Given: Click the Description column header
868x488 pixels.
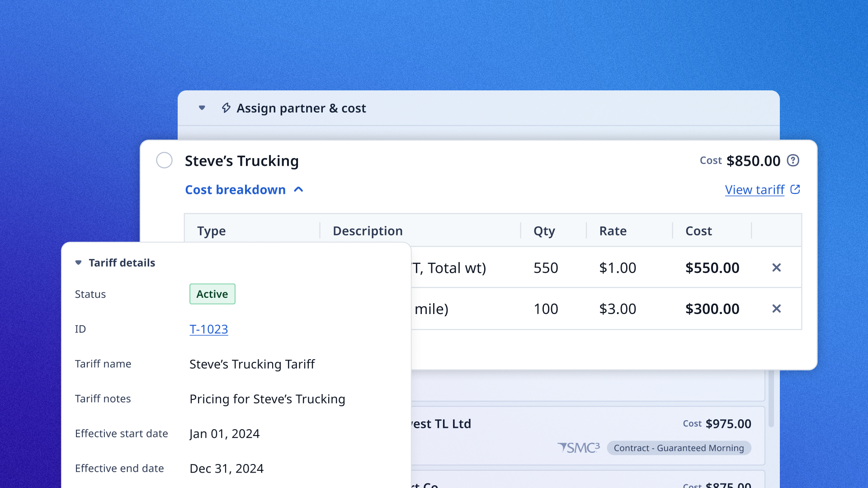Looking at the screenshot, I should [x=368, y=231].
